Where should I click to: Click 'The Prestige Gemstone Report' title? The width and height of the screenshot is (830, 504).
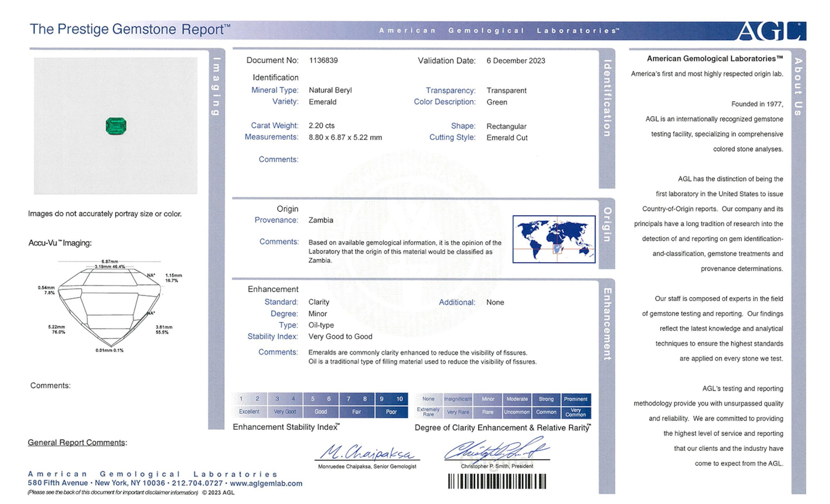[x=130, y=29]
